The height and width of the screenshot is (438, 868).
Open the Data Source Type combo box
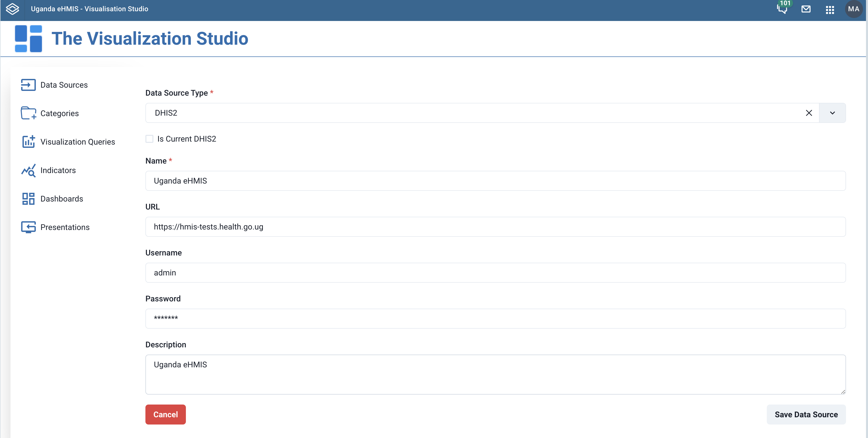tap(472, 113)
